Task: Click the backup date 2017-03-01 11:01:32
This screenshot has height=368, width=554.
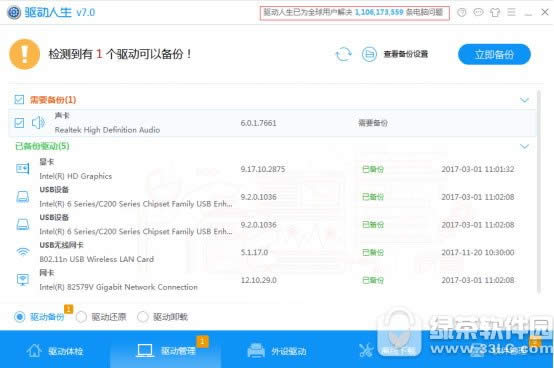Action: point(478,169)
